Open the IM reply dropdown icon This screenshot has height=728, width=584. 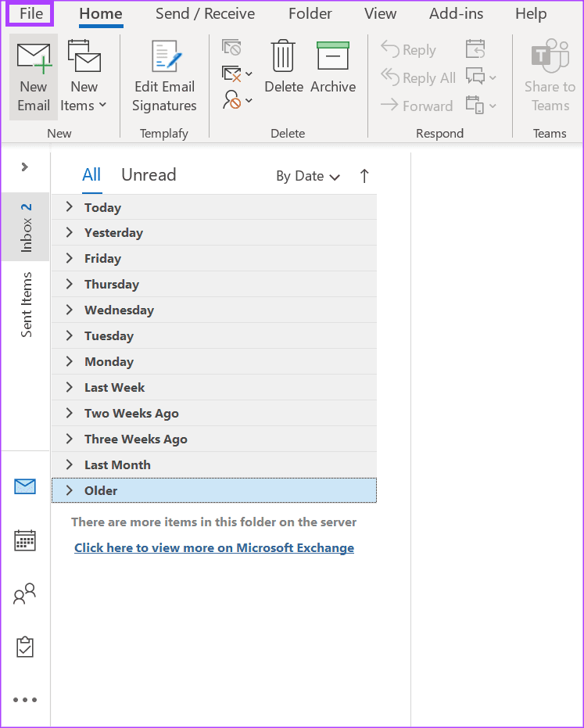click(481, 77)
